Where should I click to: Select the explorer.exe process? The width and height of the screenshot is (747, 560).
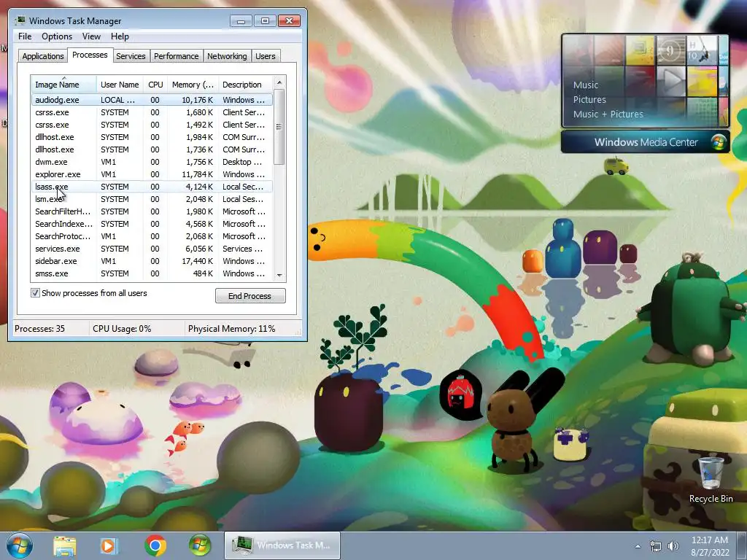point(152,174)
